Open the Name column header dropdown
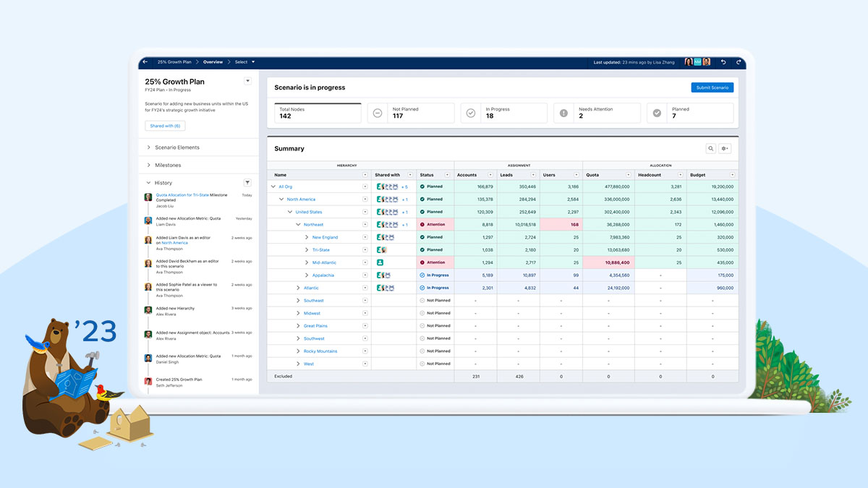 click(x=366, y=174)
